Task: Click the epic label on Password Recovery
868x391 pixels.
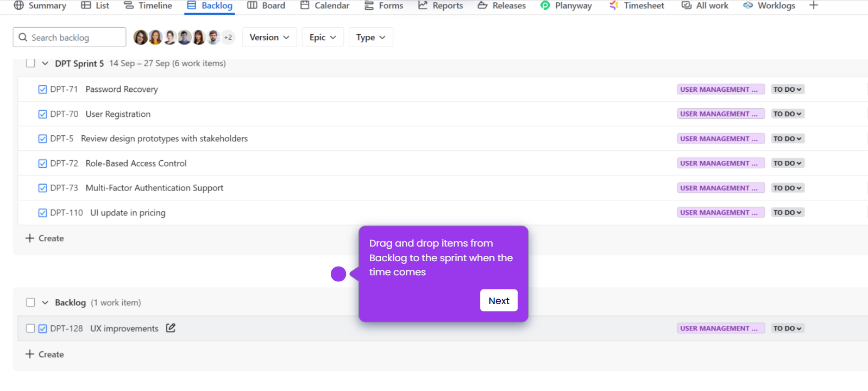Action: coord(721,89)
